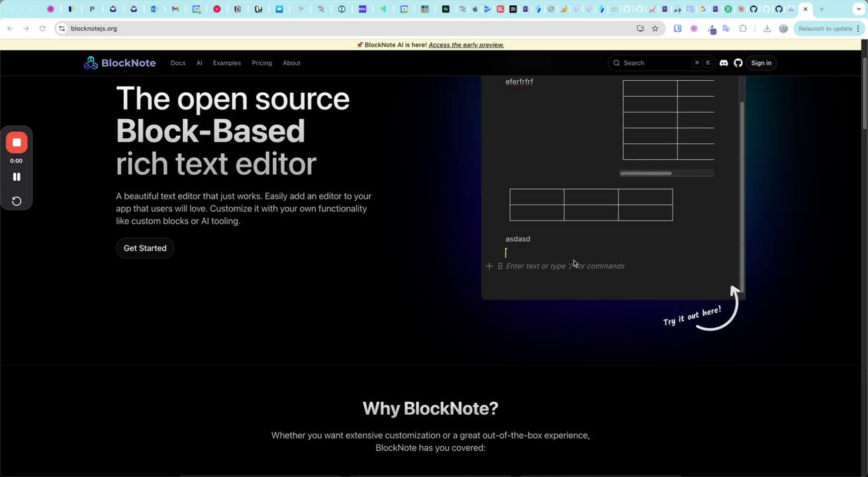Switch to the Notion tab
This screenshot has width=868, height=477.
(238, 9)
